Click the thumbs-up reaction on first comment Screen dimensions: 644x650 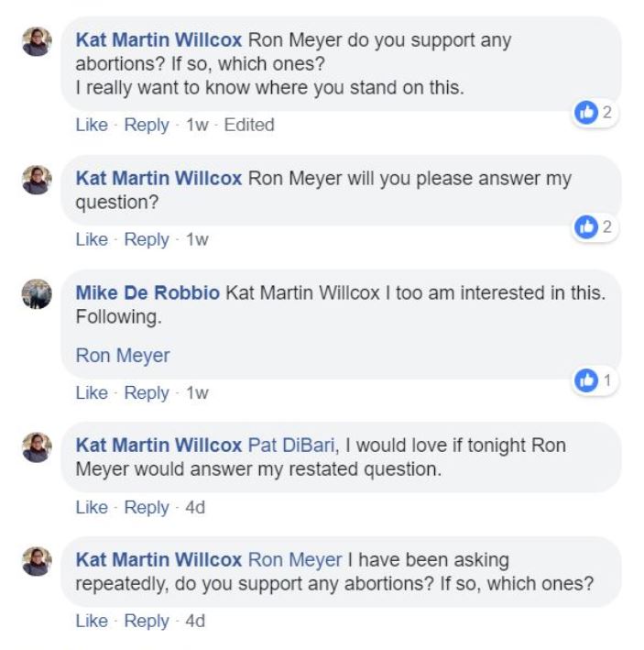pos(586,113)
